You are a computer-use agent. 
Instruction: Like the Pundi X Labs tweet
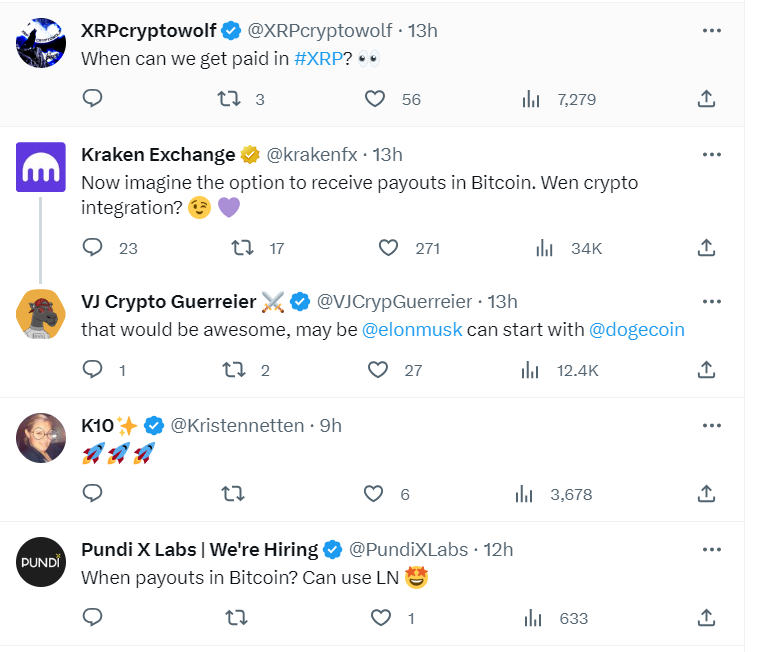[380, 618]
